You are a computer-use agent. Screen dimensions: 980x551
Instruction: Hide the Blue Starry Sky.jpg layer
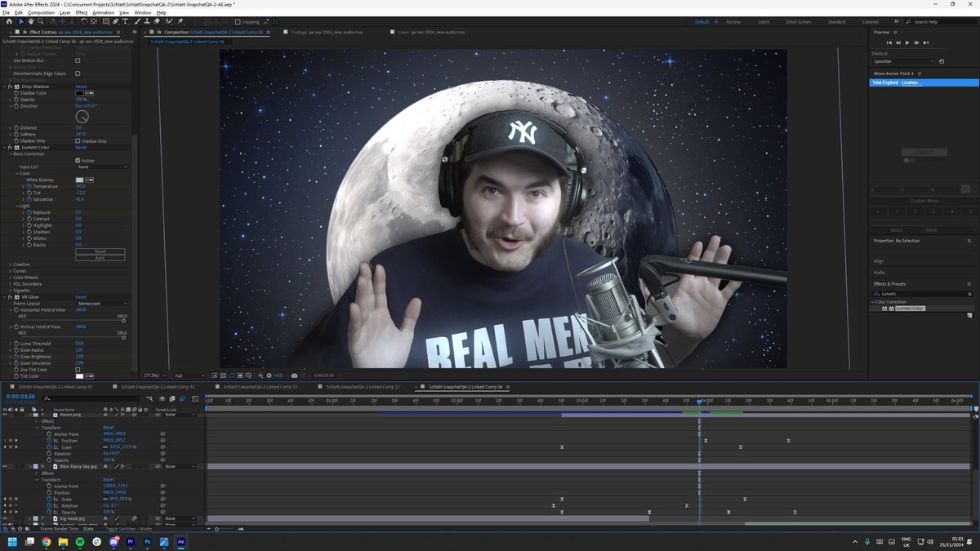(5, 466)
